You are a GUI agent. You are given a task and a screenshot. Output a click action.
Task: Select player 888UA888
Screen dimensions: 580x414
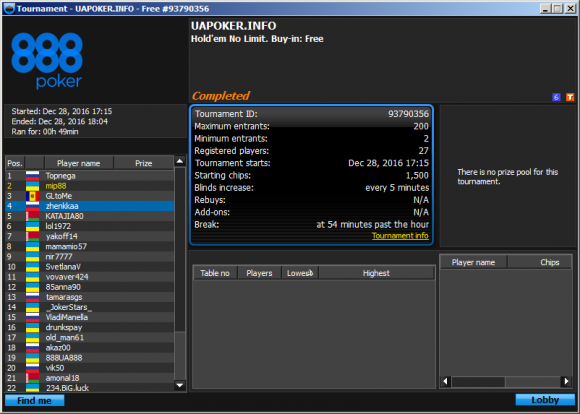pyautogui.click(x=90, y=358)
